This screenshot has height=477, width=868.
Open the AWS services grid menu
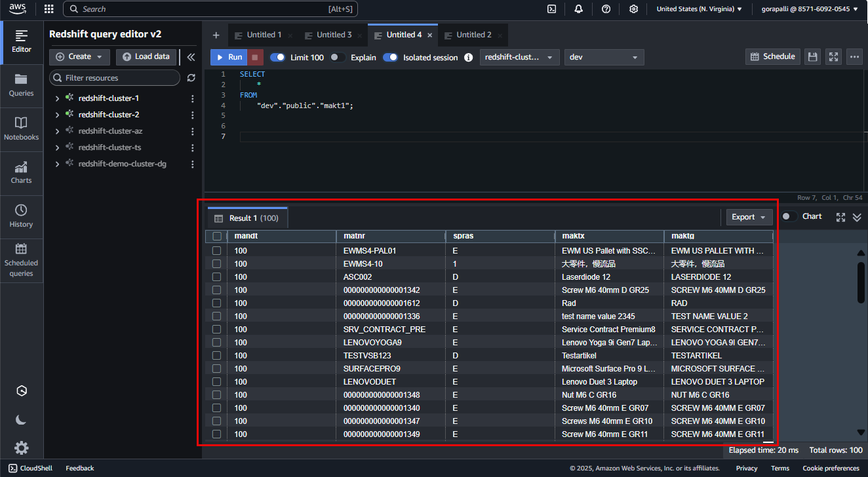tap(49, 9)
